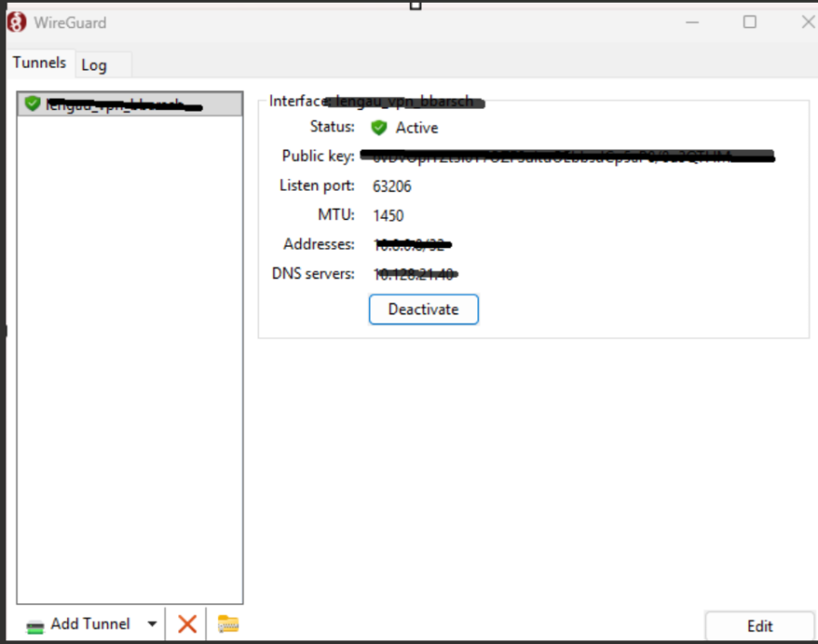Click the redacted public key value
818x644 pixels.
(x=567, y=156)
